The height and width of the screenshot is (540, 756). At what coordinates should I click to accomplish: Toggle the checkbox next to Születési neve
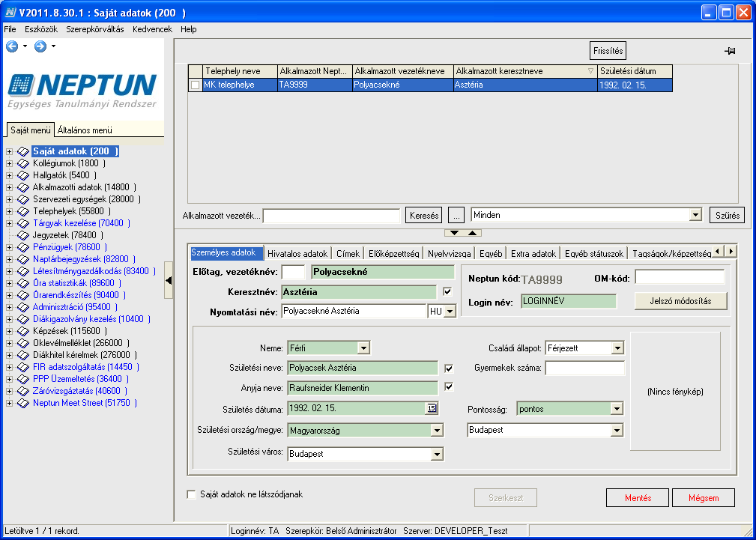(x=449, y=368)
